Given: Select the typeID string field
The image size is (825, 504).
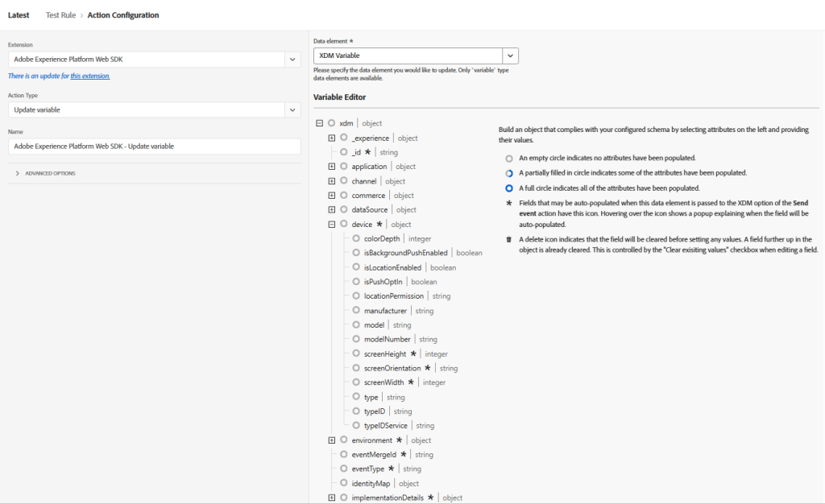Looking at the screenshot, I should pyautogui.click(x=375, y=411).
